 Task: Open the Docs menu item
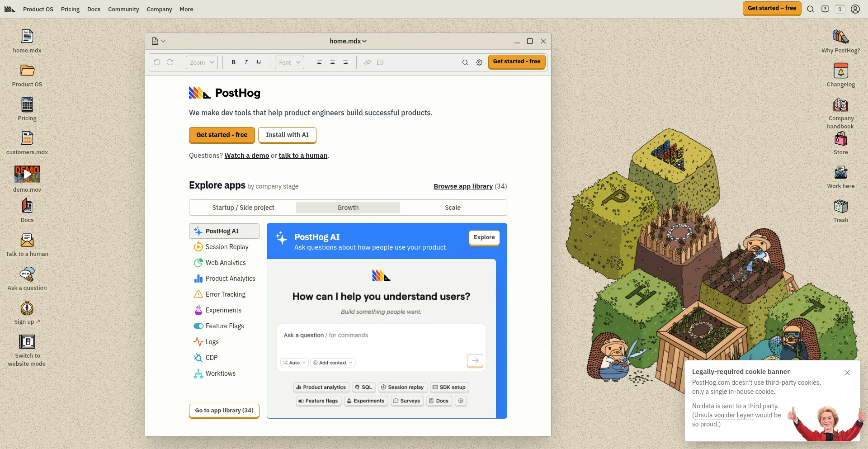94,9
